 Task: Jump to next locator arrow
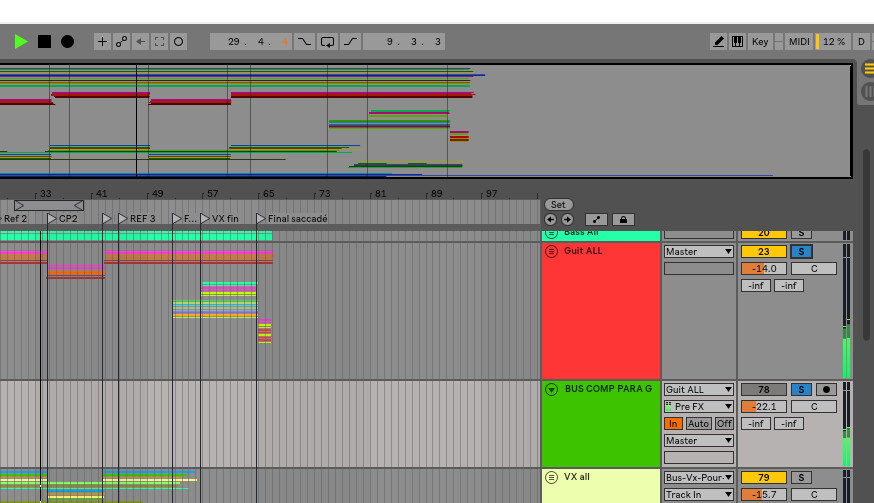tap(567, 220)
